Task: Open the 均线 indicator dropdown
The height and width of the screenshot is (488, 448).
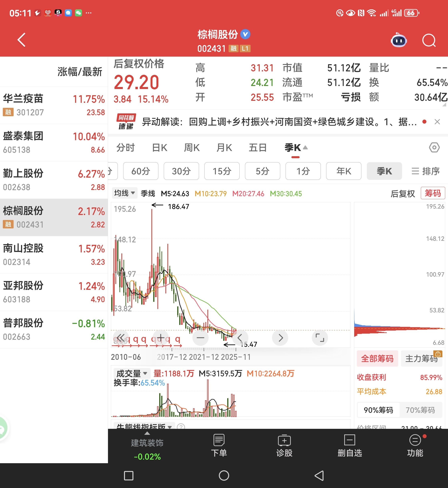Action: [124, 193]
